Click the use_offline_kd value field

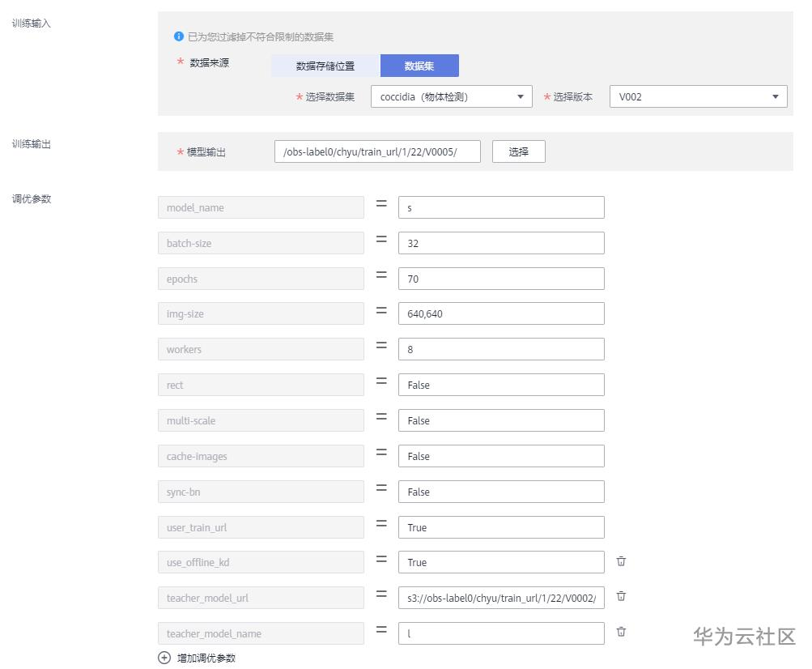click(x=501, y=562)
